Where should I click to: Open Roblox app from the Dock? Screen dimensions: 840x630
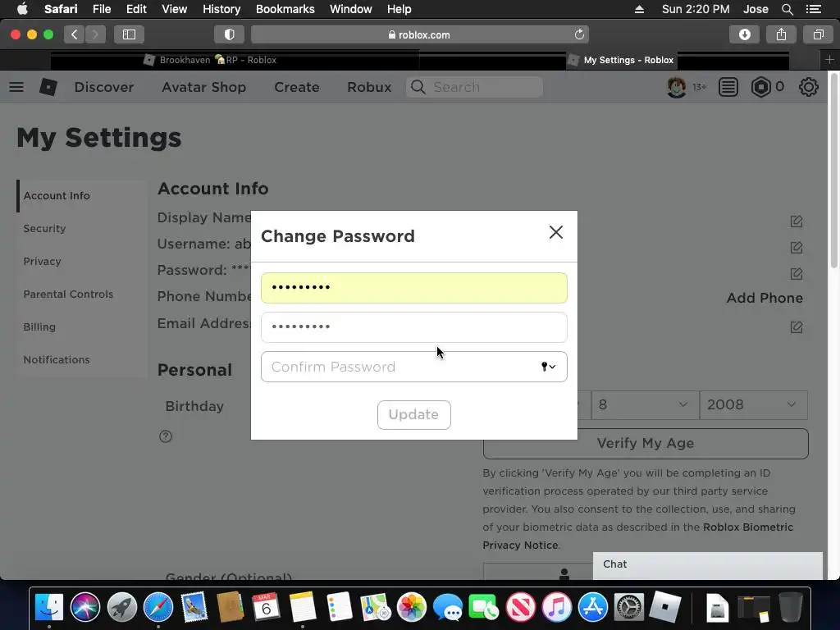[x=664, y=608]
